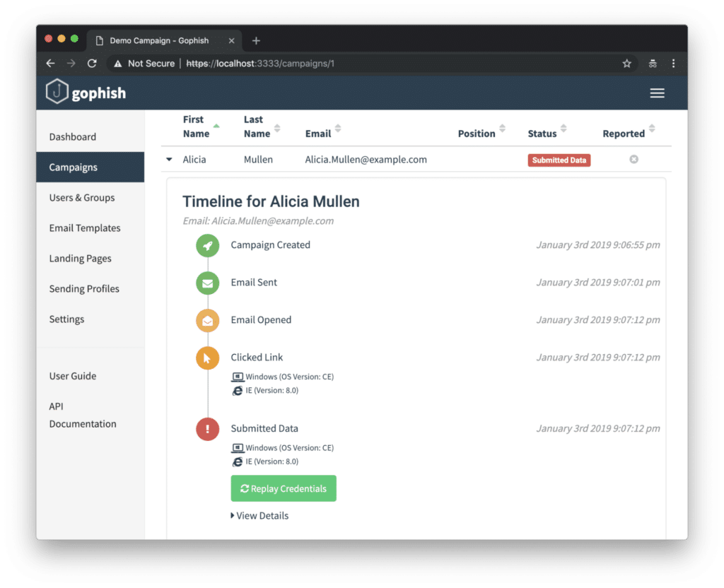
Task: Click the Replay Credentials button
Action: click(283, 488)
